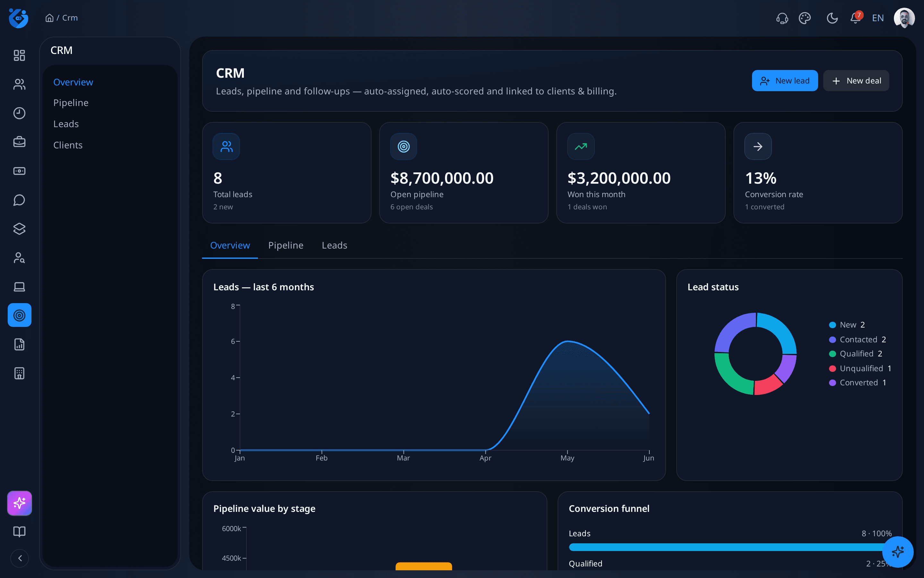924x578 pixels.
Task: Select Clients in the CRM side menu
Action: 68,145
